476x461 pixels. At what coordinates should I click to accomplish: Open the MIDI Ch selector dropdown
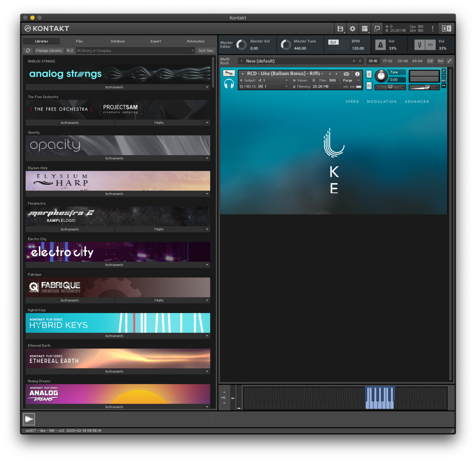point(263,86)
